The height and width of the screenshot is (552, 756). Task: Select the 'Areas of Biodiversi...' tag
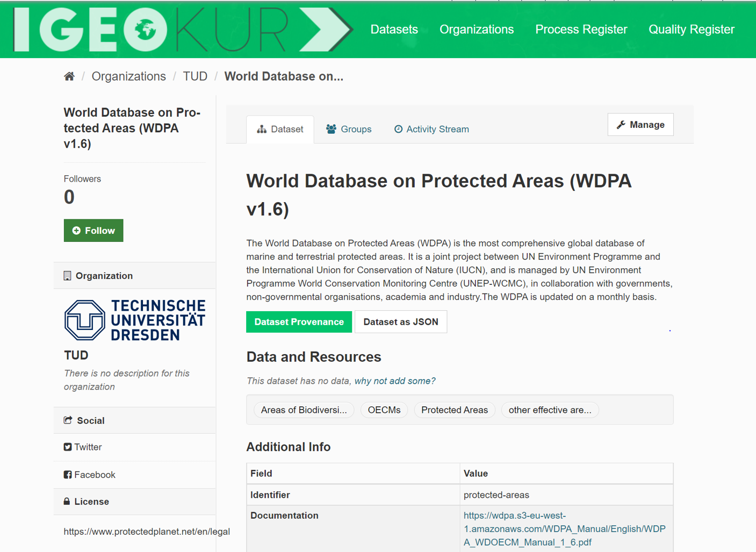(304, 410)
